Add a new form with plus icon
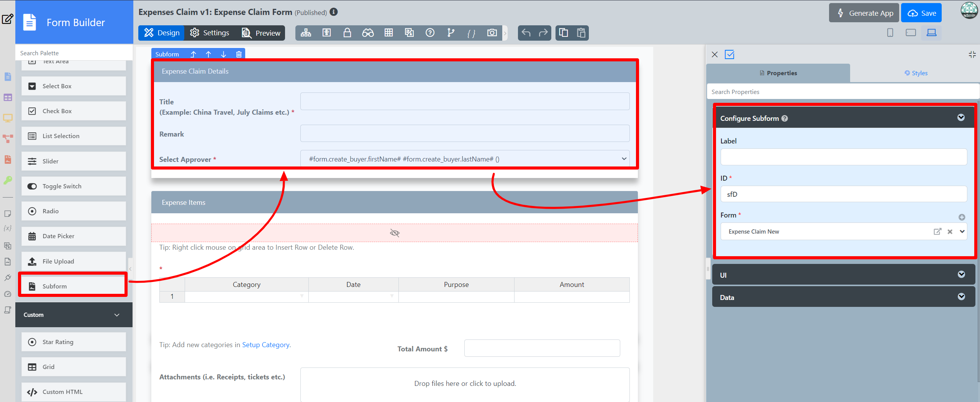Viewport: 980px width, 402px height. pyautogui.click(x=962, y=217)
